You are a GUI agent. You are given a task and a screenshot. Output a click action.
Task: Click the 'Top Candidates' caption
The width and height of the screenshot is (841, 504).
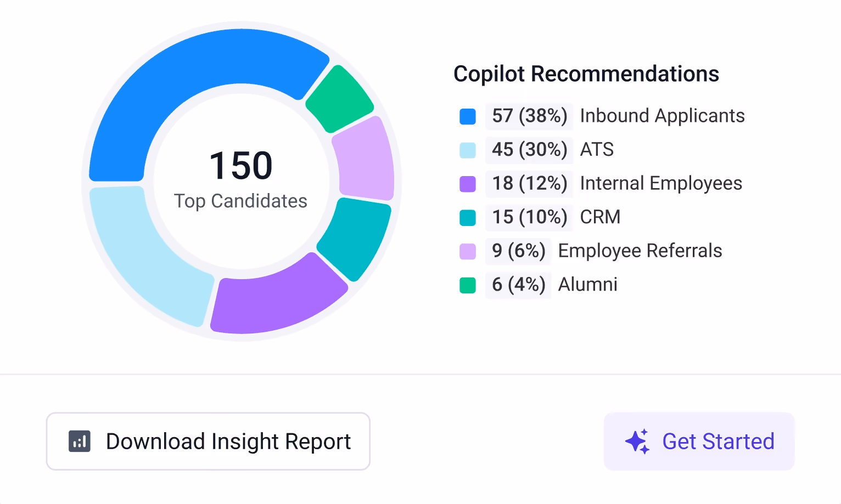241,201
